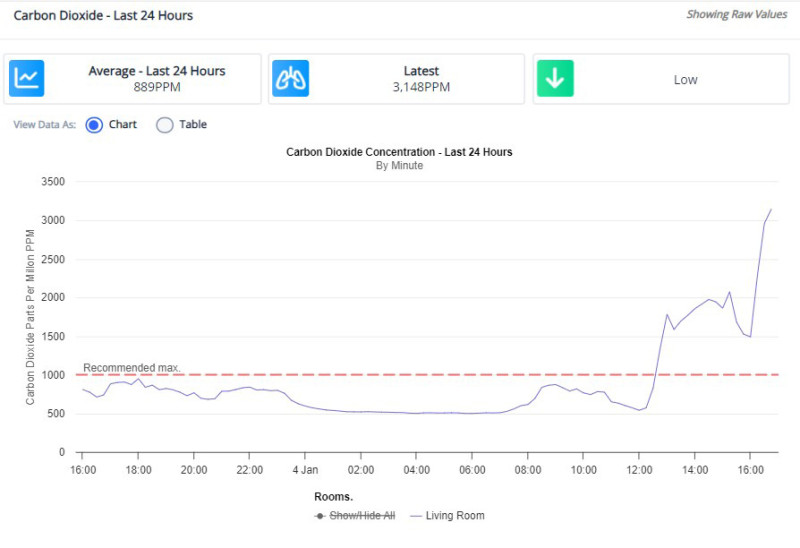The width and height of the screenshot is (800, 548).
Task: Click the '889PPM' average value
Action: (x=157, y=87)
